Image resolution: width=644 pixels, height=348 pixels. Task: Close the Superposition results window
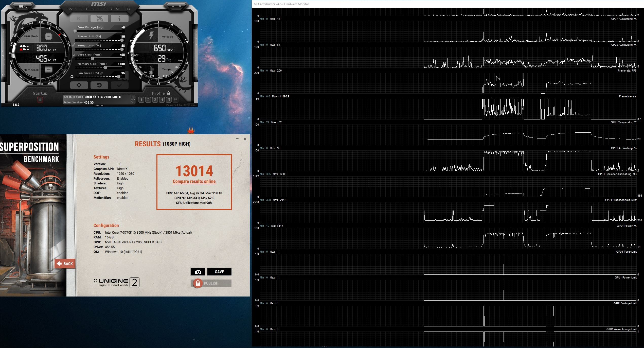245,139
